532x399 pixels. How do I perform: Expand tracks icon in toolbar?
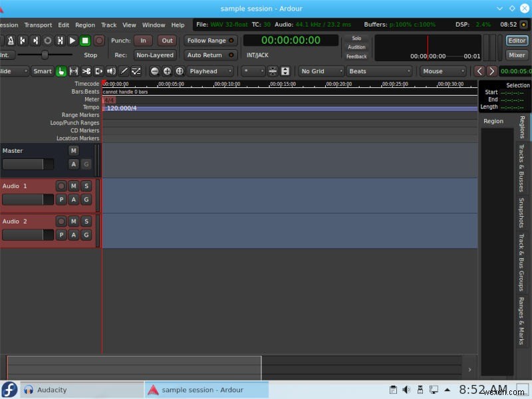coord(285,71)
